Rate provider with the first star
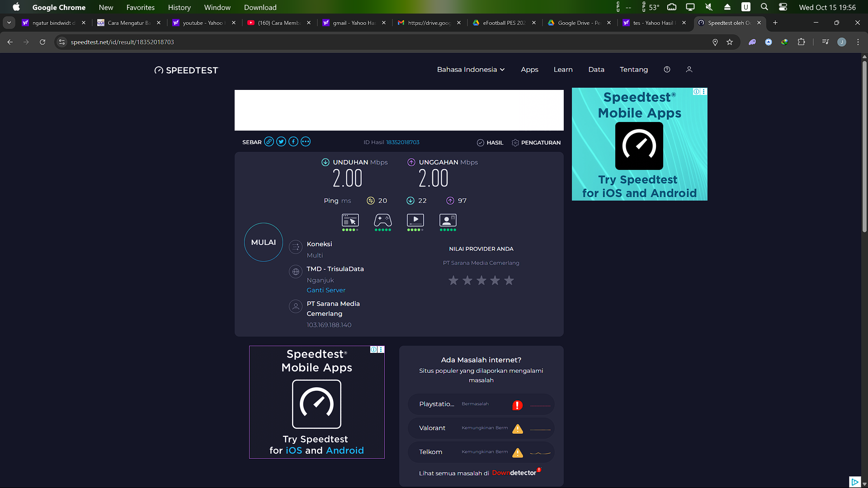This screenshot has width=868, height=488. 453,281
